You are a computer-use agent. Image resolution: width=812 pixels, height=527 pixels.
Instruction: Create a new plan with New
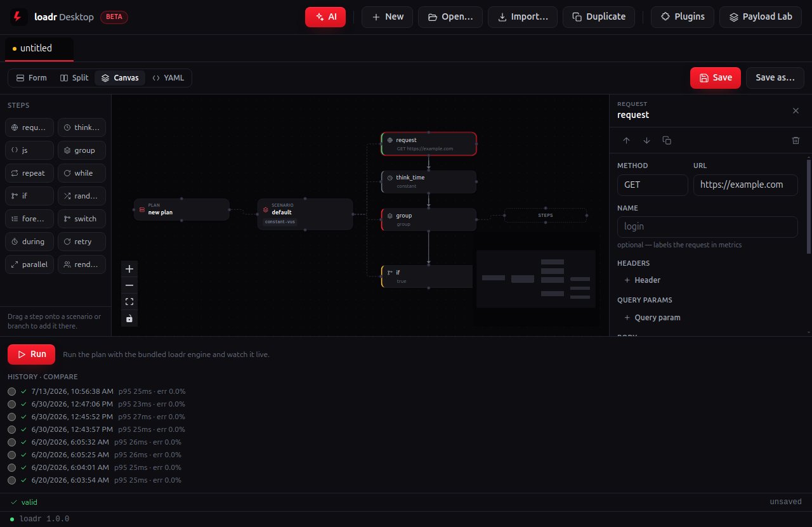[387, 17]
